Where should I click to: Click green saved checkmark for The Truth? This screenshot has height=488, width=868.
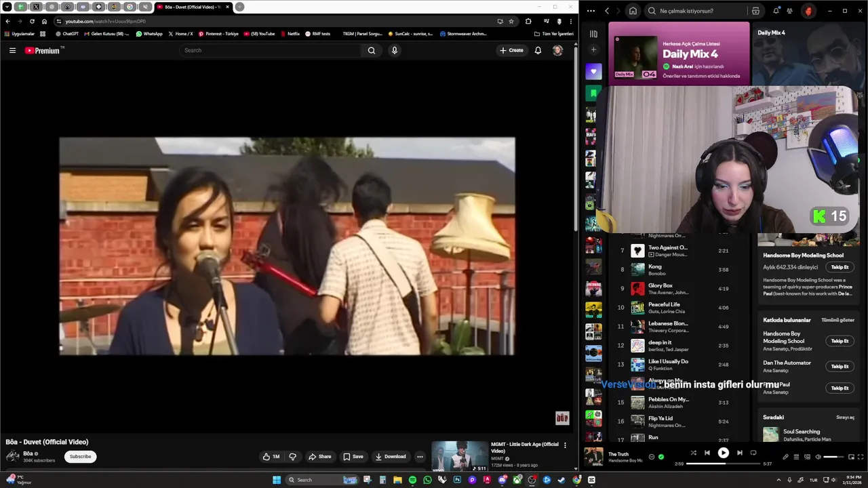(661, 457)
